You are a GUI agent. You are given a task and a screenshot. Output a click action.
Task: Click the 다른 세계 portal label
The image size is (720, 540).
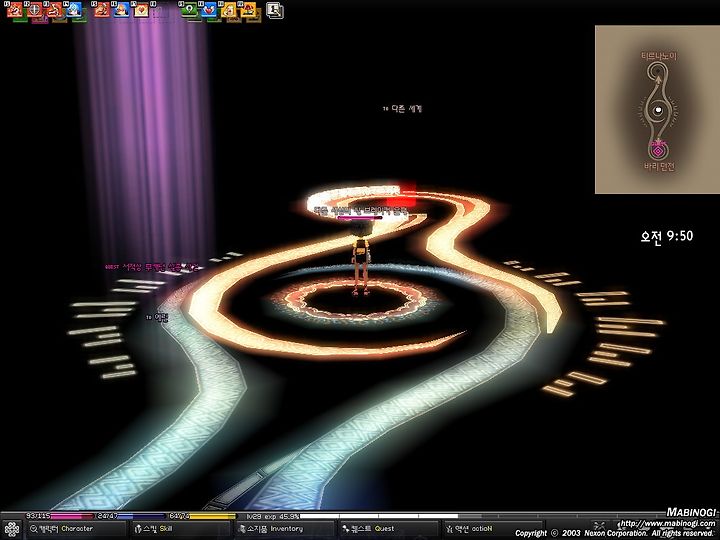coord(402,109)
